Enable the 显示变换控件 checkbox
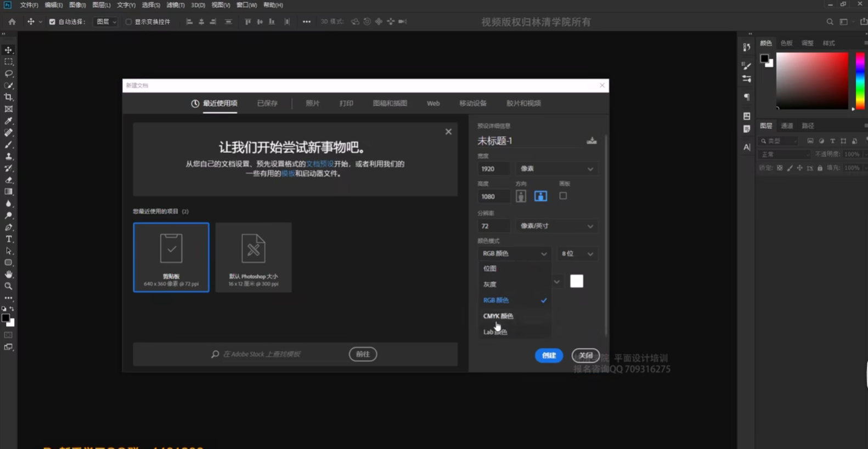The height and width of the screenshot is (449, 868). point(128,22)
